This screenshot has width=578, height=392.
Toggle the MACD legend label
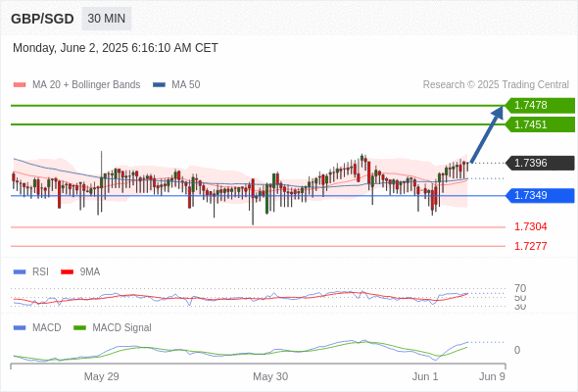point(47,328)
